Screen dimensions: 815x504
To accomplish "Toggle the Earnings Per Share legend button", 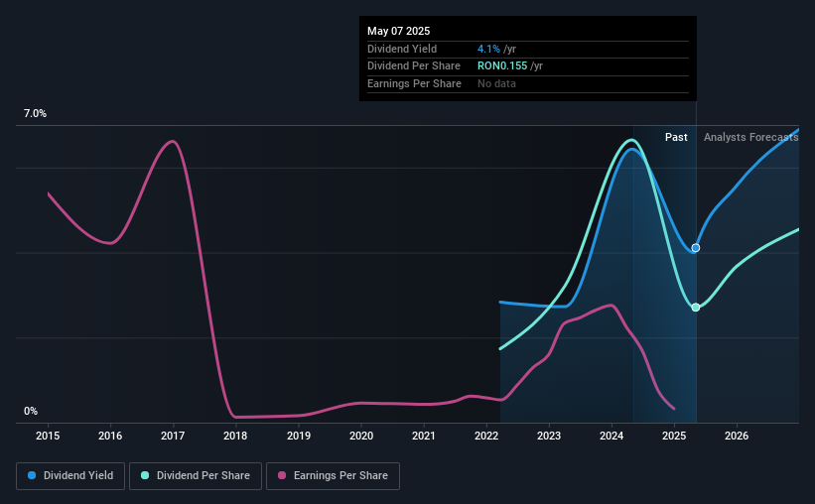I will click(333, 476).
